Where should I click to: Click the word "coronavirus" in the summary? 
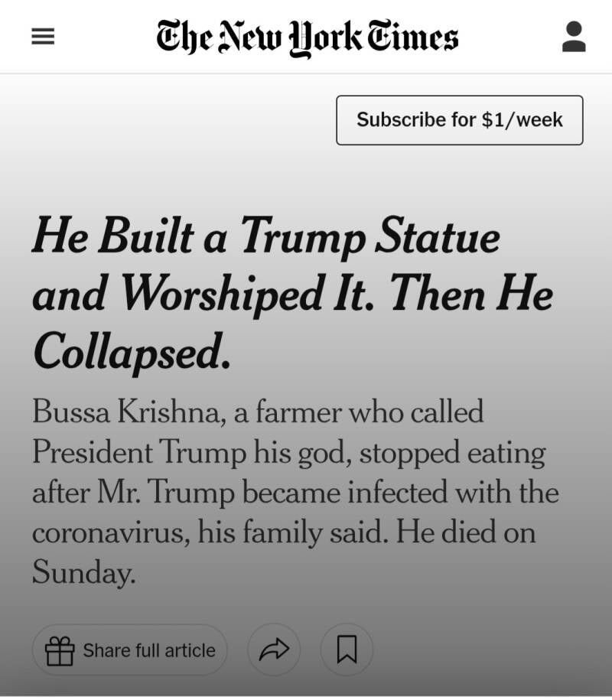point(110,532)
